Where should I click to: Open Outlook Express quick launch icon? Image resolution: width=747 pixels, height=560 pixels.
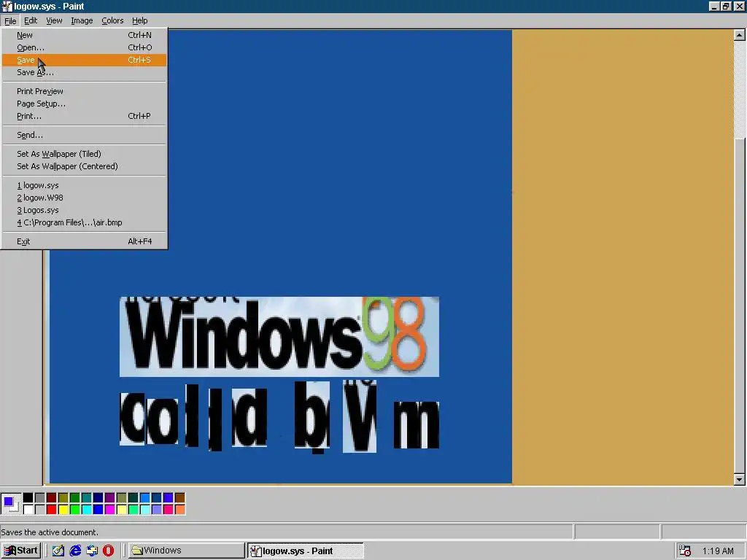click(92, 551)
